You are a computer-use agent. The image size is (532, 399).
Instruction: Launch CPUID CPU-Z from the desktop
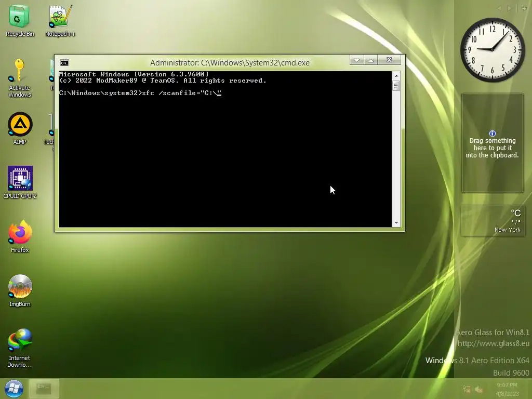pos(20,182)
